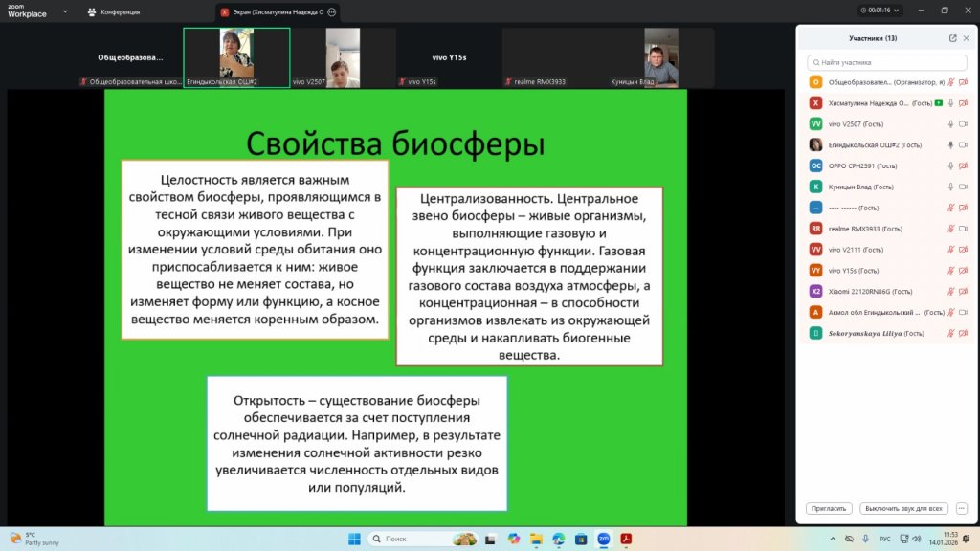
Task: Pop out the participants panel
Action: pyautogui.click(x=952, y=38)
